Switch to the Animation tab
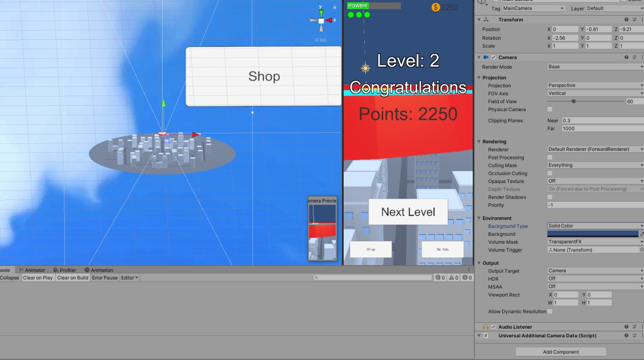This screenshot has height=360, width=644. (99, 270)
